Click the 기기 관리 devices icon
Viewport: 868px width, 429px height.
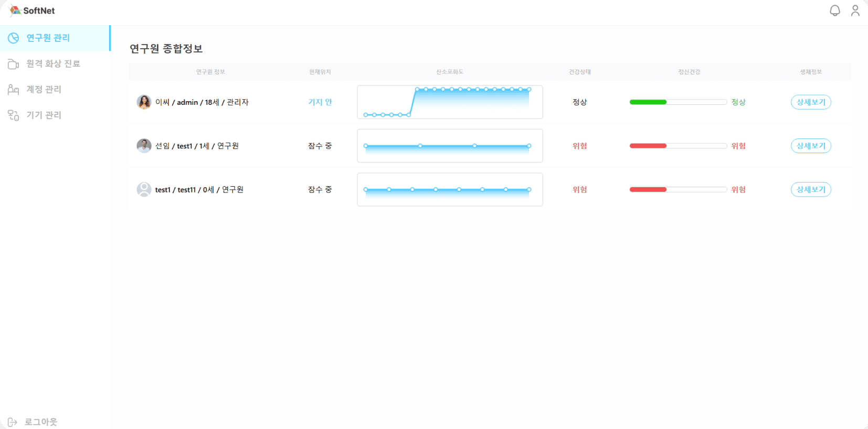[x=13, y=115]
